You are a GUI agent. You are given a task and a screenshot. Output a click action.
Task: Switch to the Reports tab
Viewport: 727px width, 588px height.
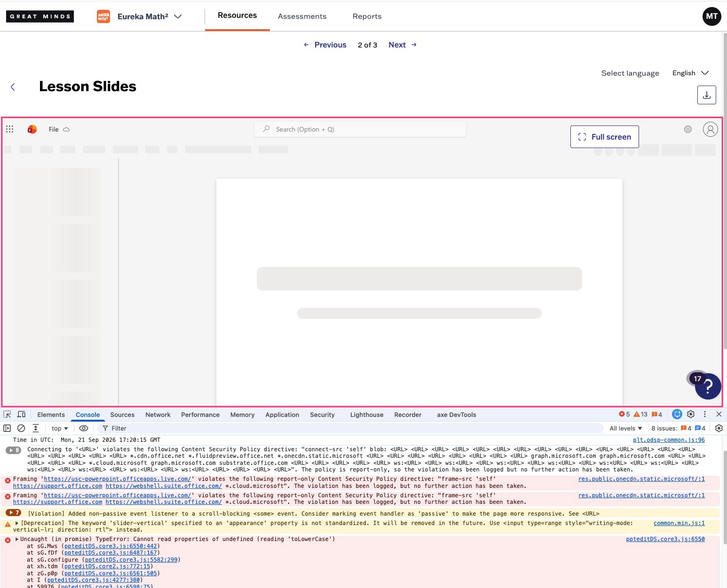(x=367, y=16)
